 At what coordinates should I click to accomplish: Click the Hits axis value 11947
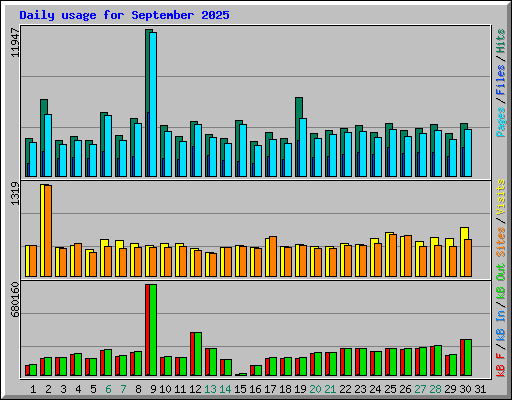pyautogui.click(x=15, y=42)
